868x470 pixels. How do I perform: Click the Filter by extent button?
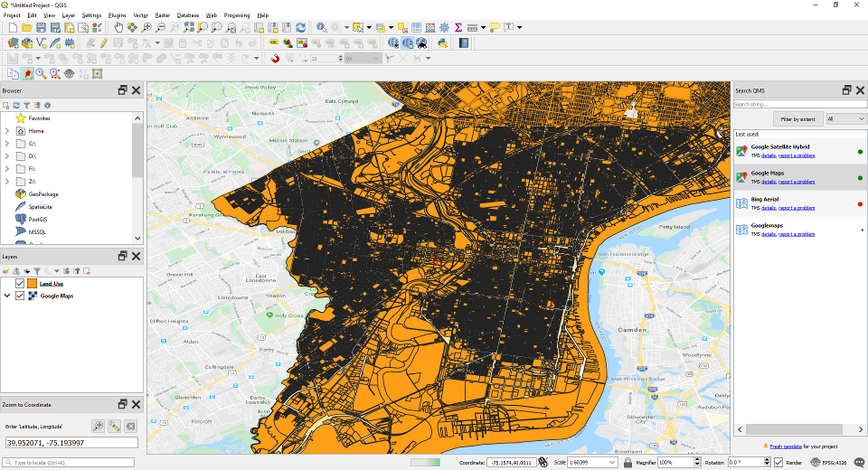click(797, 118)
